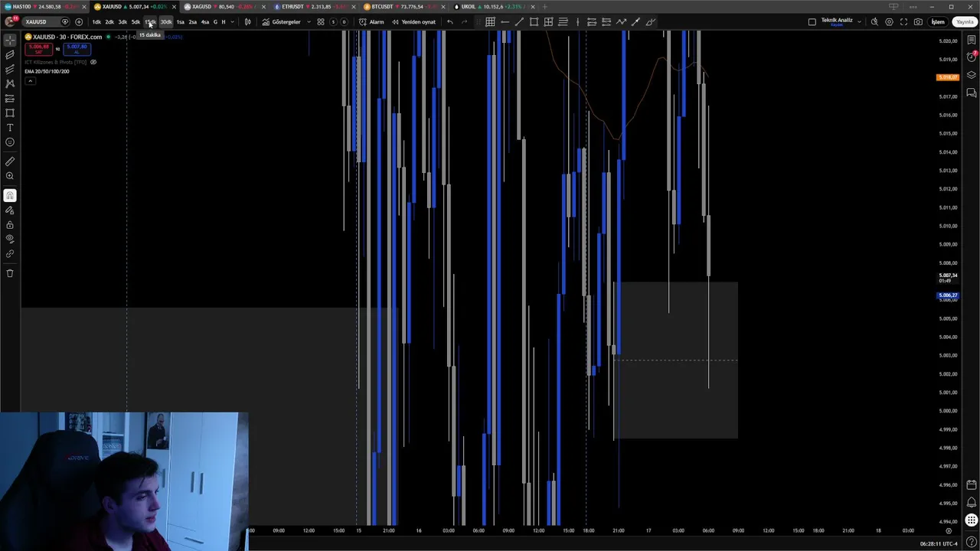
Task: Open the alerts panel with red badge
Action: (x=972, y=57)
